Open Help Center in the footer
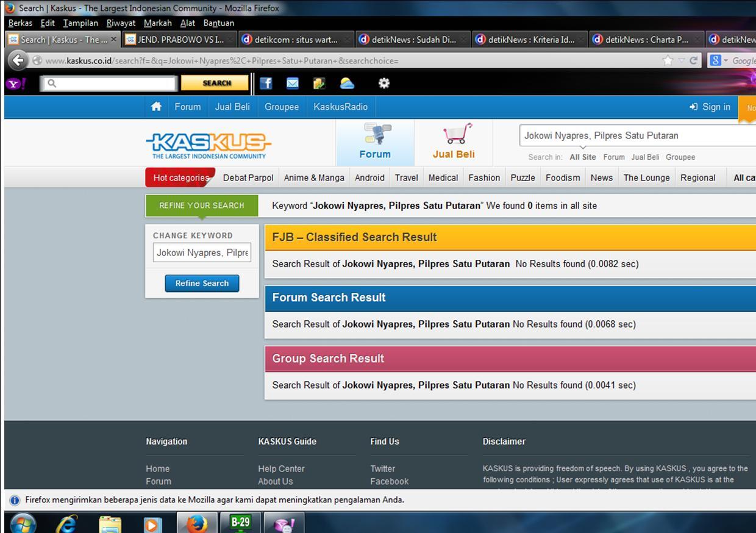Viewport: 756px width, 533px height. coord(281,468)
